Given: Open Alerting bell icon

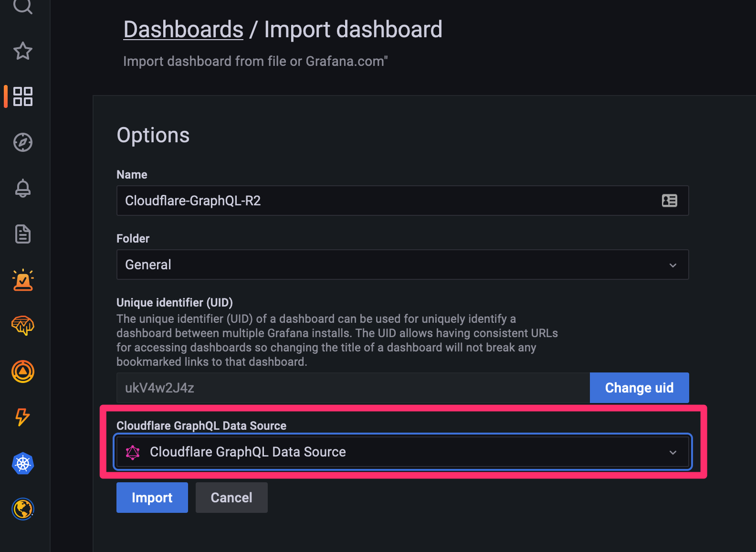Looking at the screenshot, I should pyautogui.click(x=23, y=188).
